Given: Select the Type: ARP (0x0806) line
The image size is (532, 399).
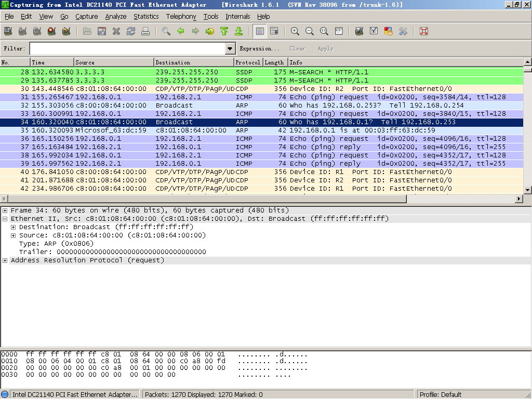Looking at the screenshot, I should [56, 244].
